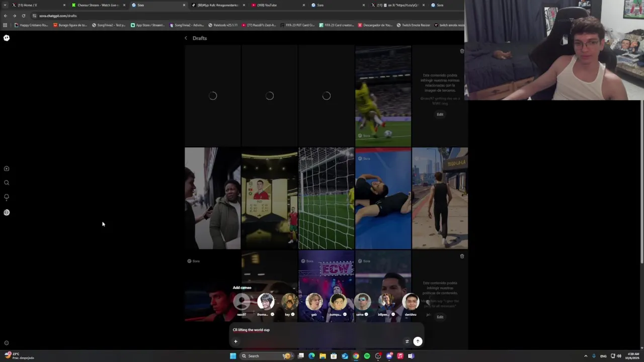Select the billpee... cameo avatar
Viewport: 644px width, 362px height.
pyautogui.click(x=386, y=302)
